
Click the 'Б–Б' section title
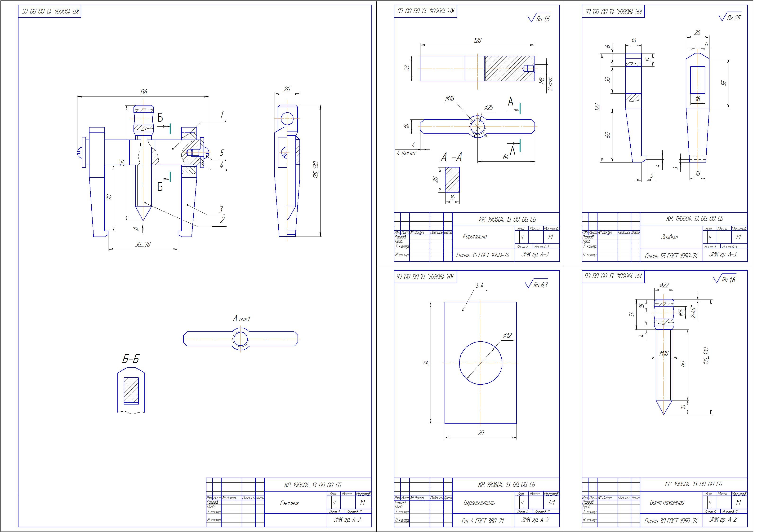click(x=130, y=359)
